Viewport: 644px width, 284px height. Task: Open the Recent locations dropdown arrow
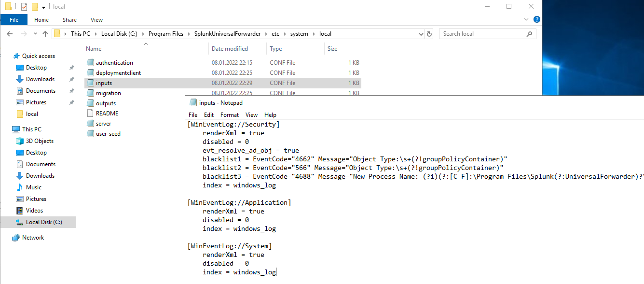[35, 34]
